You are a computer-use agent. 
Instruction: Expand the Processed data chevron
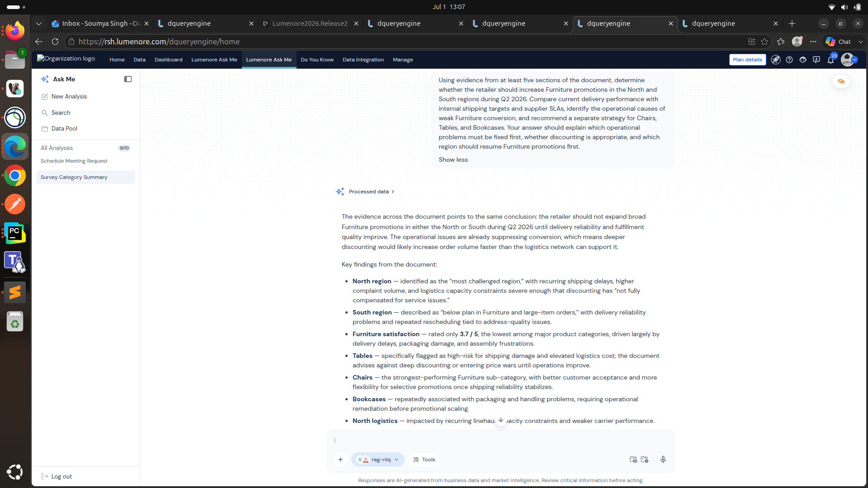tap(393, 192)
